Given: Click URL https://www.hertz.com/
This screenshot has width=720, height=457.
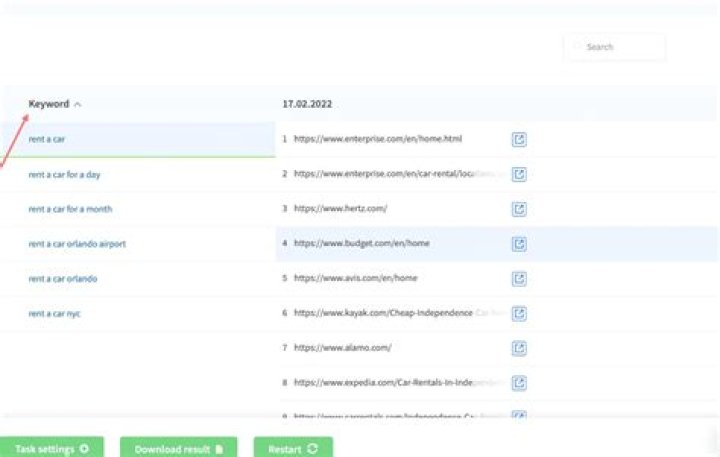Looking at the screenshot, I should (x=340, y=209).
